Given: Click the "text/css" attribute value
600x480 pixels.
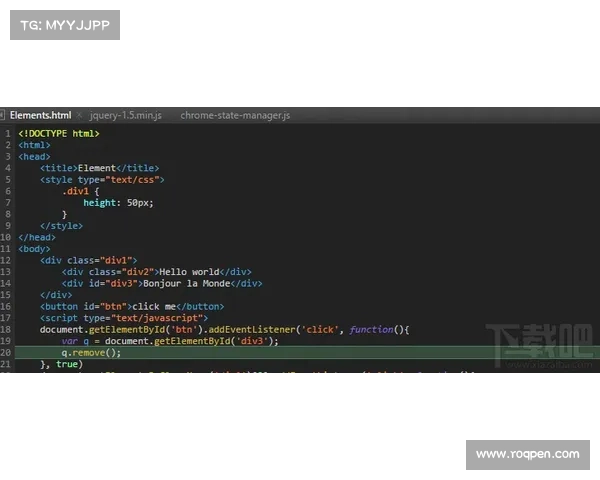Looking at the screenshot, I should (x=132, y=180).
